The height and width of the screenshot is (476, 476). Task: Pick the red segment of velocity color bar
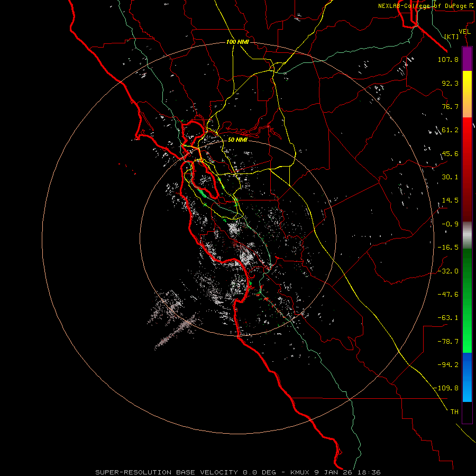tap(467, 169)
